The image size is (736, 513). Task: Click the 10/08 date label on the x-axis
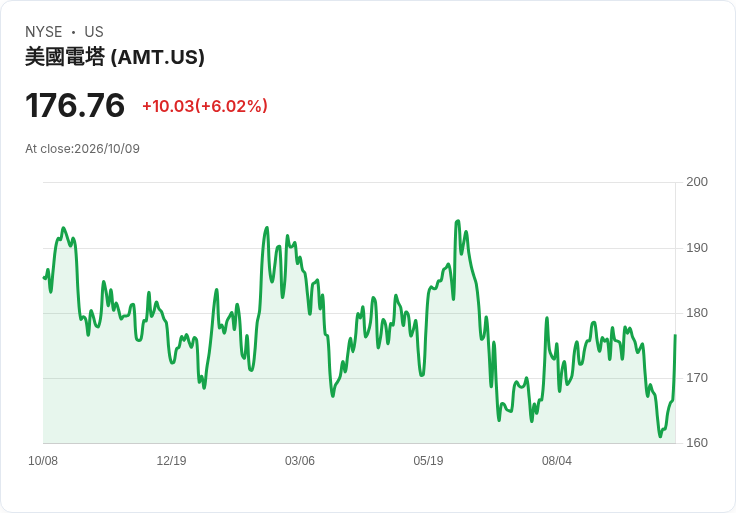click(x=43, y=460)
